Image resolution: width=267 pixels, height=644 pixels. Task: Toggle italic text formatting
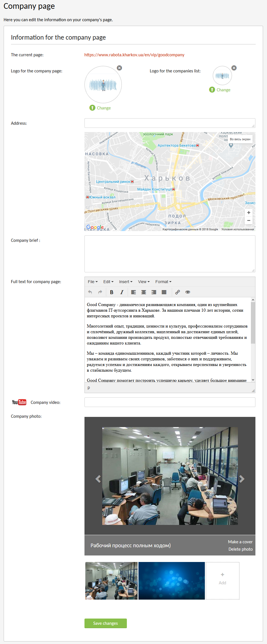click(x=122, y=292)
